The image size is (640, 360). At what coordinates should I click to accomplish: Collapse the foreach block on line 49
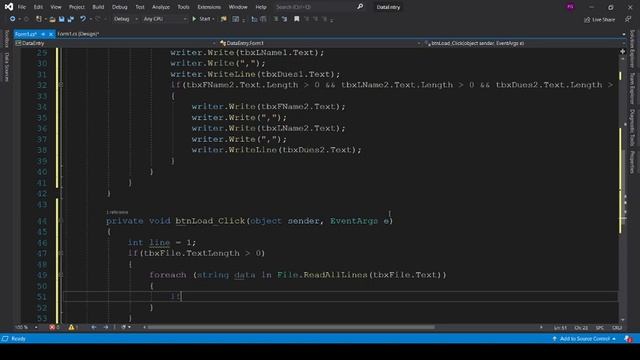point(61,275)
